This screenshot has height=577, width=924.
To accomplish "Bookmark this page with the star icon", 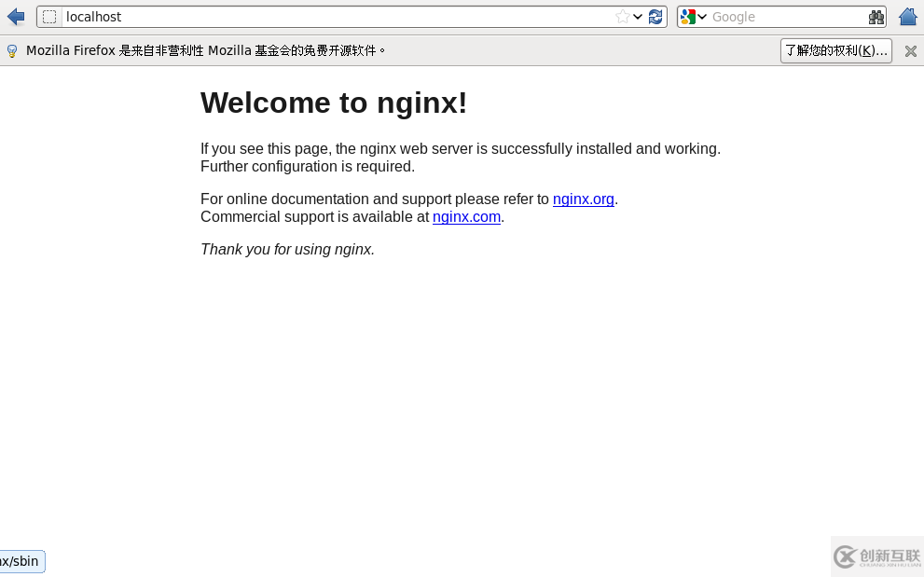I will 622,17.
